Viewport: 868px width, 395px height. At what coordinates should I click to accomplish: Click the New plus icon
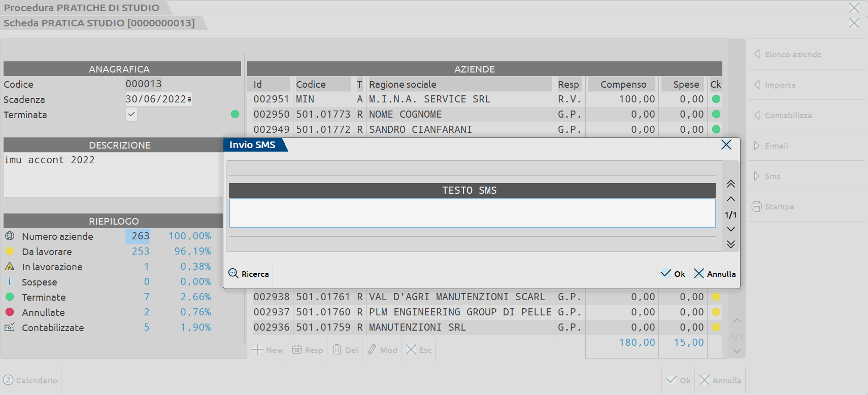(x=258, y=350)
